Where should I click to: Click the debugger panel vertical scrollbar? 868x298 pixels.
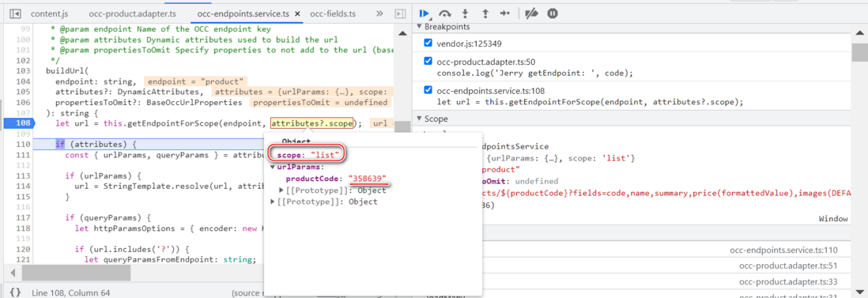pos(859,53)
